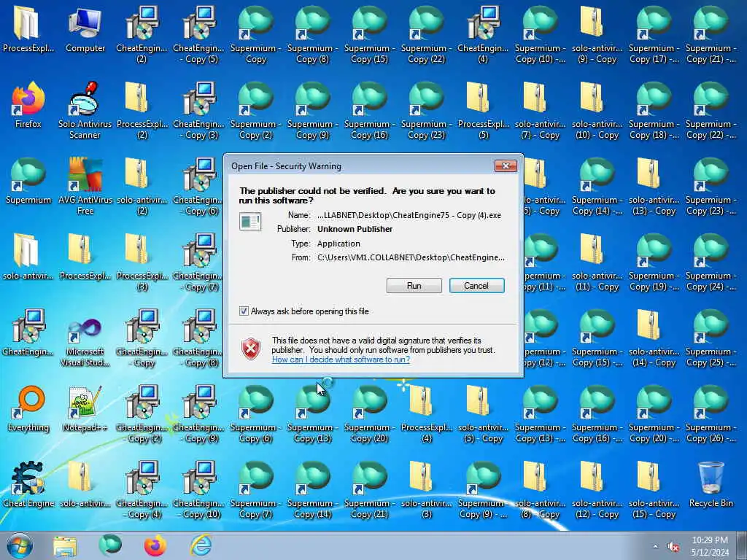Select the Supermium - Copy (21) shortcut at bottom

[x=369, y=489]
